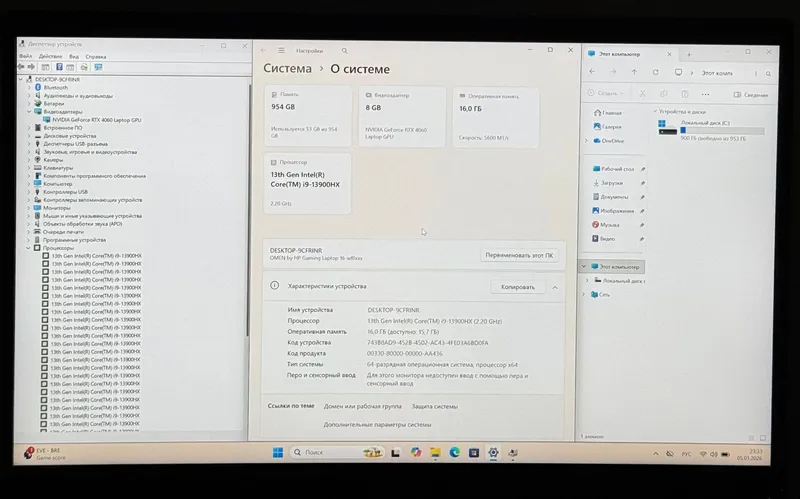Add a new Explorer tab with the plus button
Screen dimensions: 800x499
pos(689,54)
